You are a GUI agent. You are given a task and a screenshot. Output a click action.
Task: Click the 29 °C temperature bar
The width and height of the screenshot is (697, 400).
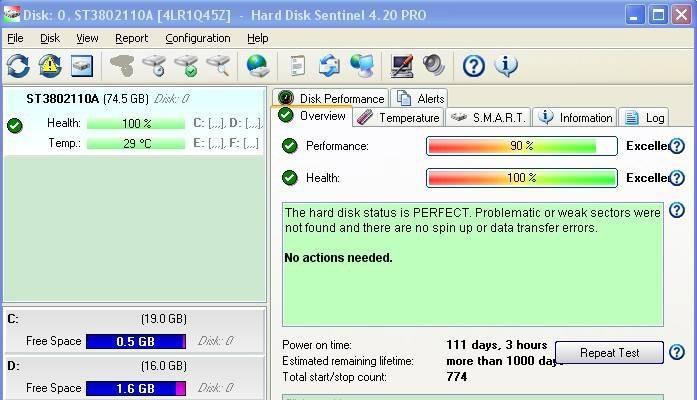pos(136,143)
